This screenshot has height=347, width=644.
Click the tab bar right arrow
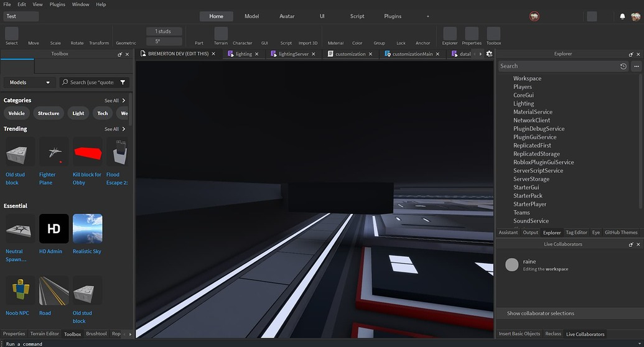480,54
